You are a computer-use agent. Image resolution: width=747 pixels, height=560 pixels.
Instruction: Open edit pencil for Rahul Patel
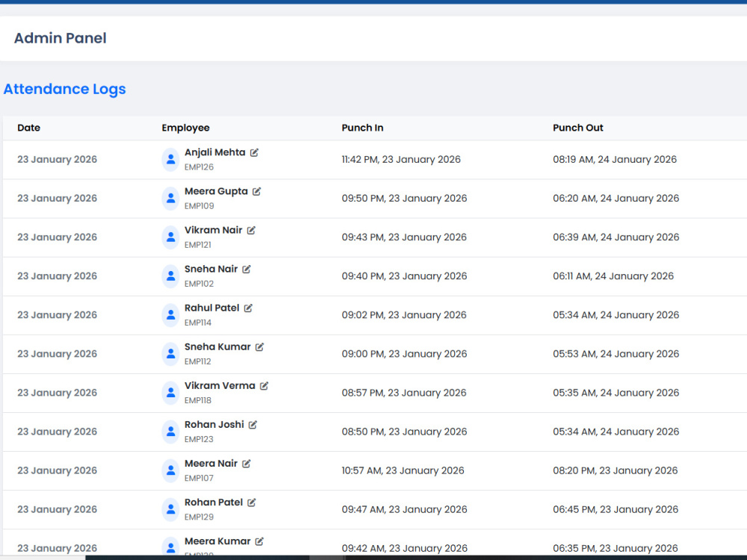[x=248, y=308]
